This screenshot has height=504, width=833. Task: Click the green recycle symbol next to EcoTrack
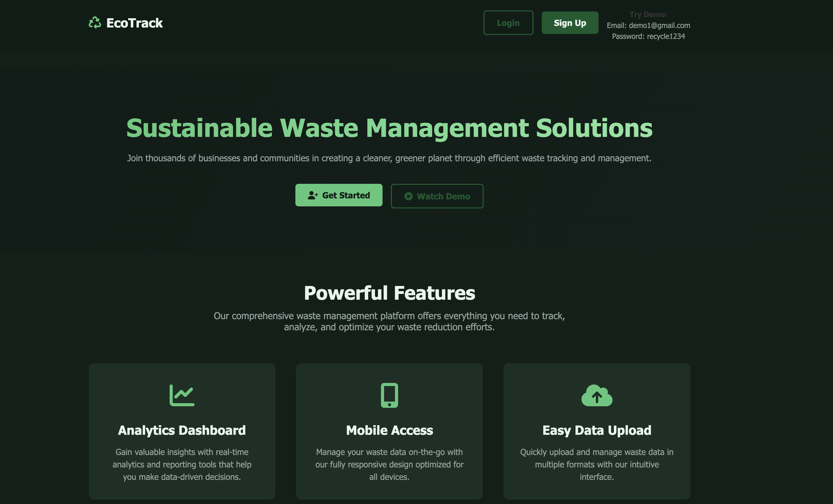coord(95,23)
